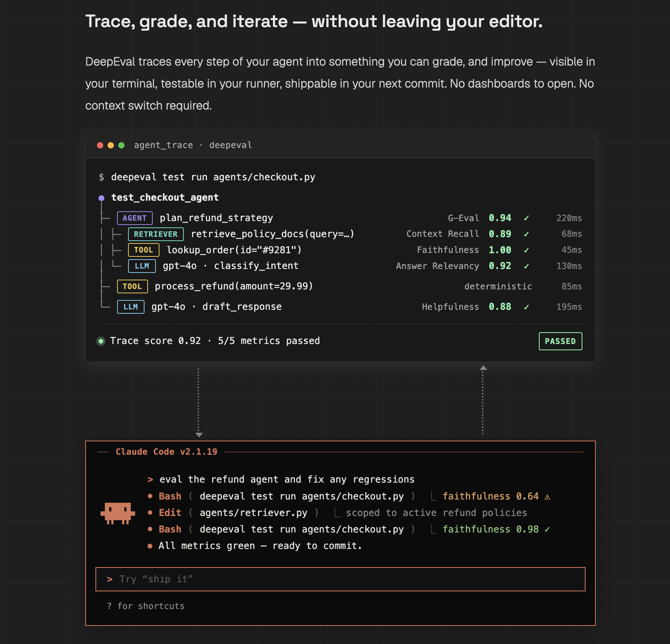This screenshot has height=644, width=670.
Task: Click the Context Recall score 0.89
Action: [500, 234]
